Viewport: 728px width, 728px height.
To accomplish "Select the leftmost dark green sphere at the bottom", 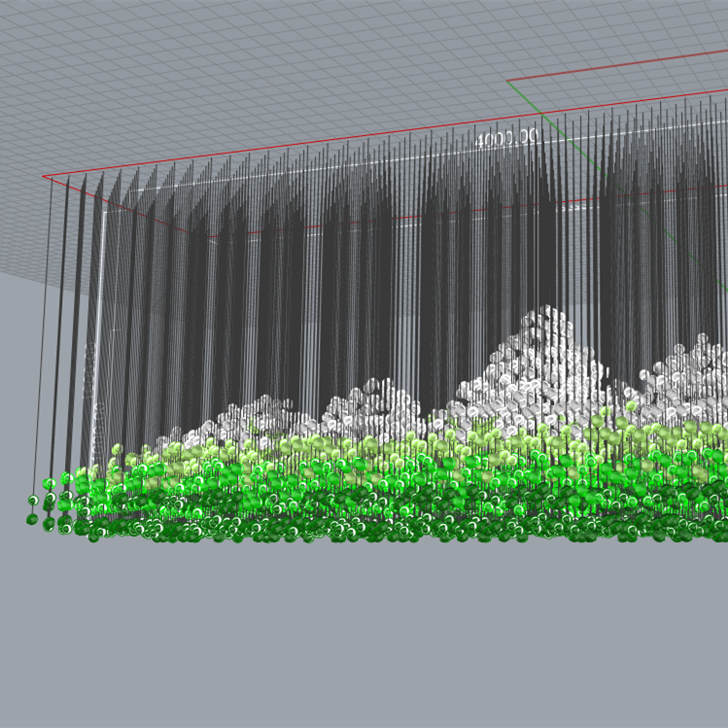I will 33,519.
